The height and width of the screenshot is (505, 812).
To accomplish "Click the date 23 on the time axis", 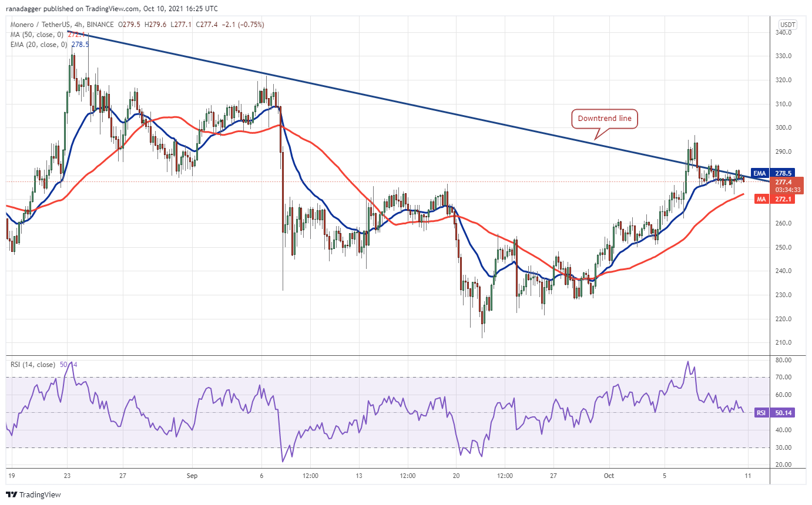I will (68, 476).
